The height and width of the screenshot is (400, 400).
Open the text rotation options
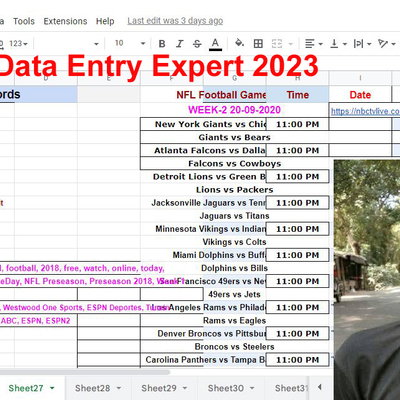(x=387, y=43)
